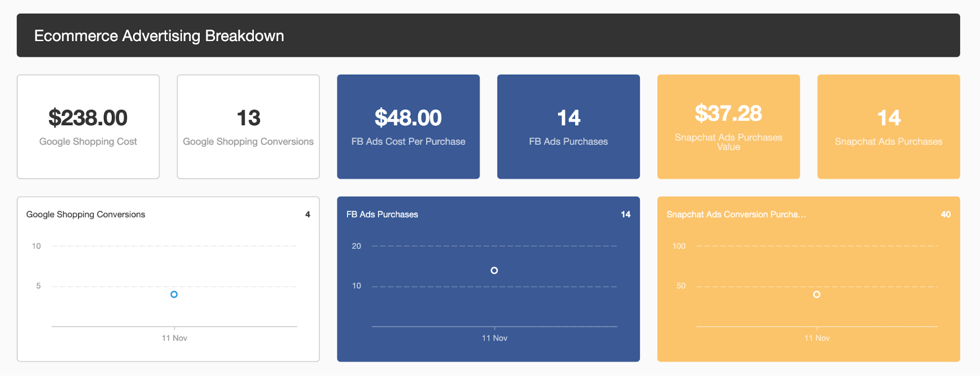
Task: Click the Snapchat Ads Purchases Value label
Action: tap(729, 142)
